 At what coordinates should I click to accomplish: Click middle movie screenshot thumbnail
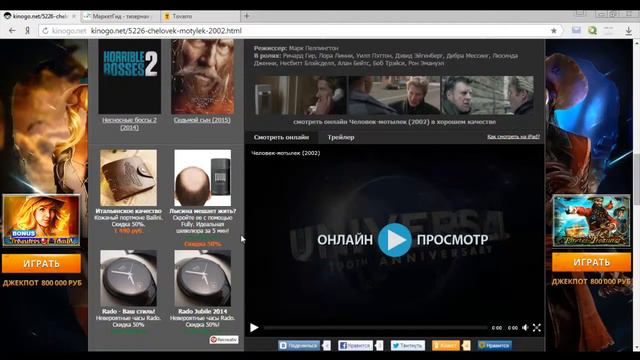(x=394, y=95)
